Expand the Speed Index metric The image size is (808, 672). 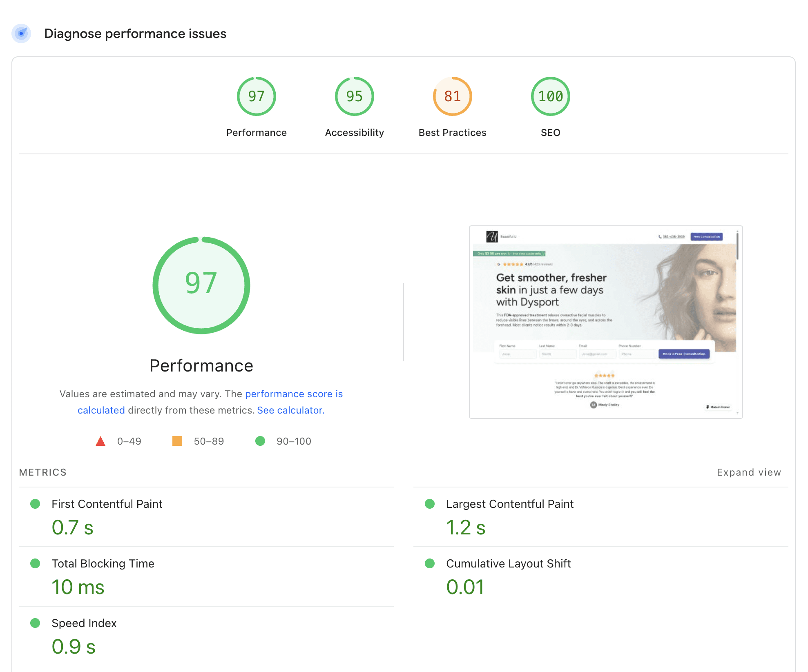(x=84, y=623)
